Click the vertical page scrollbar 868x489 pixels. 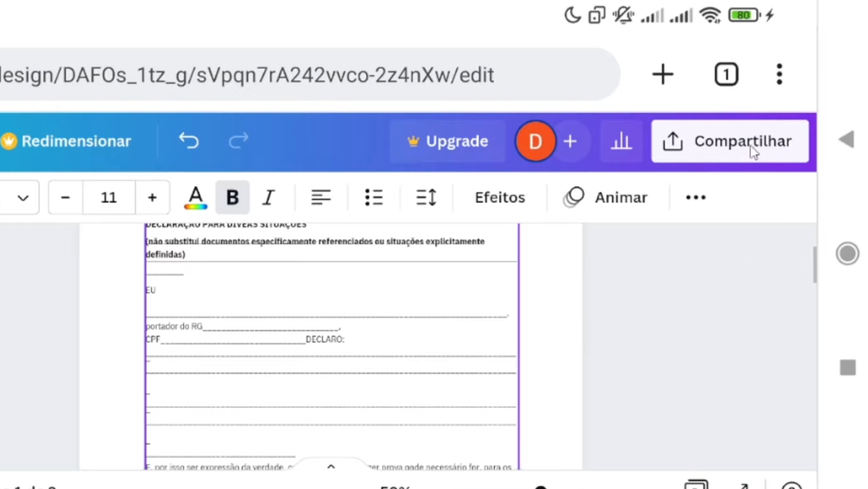815,264
